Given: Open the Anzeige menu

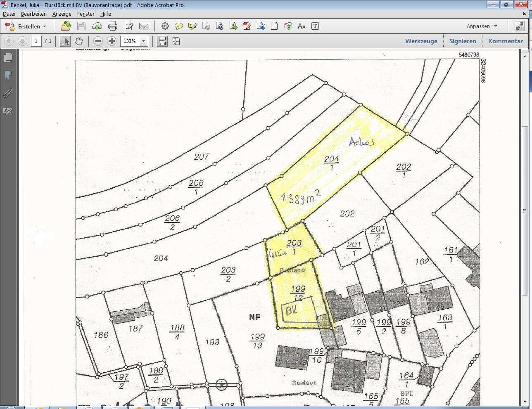Looking at the screenshot, I should (62, 14).
